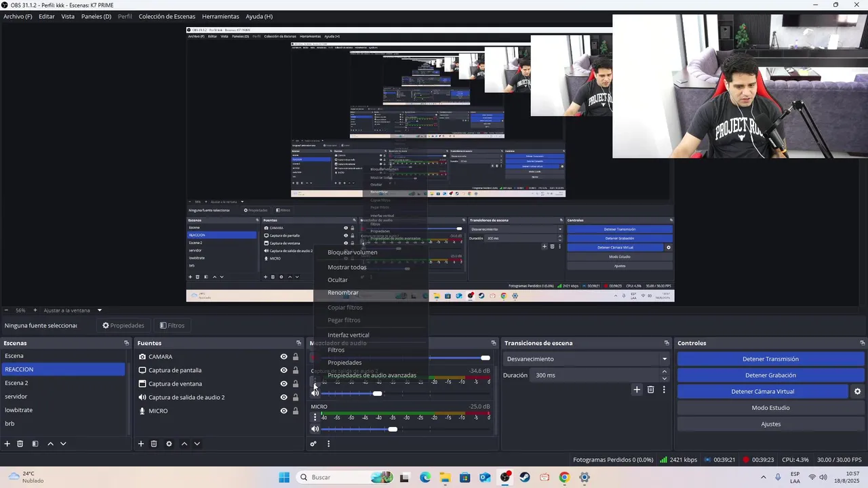Float the Fuentes dock panel
868x488 pixels.
pos(298,343)
